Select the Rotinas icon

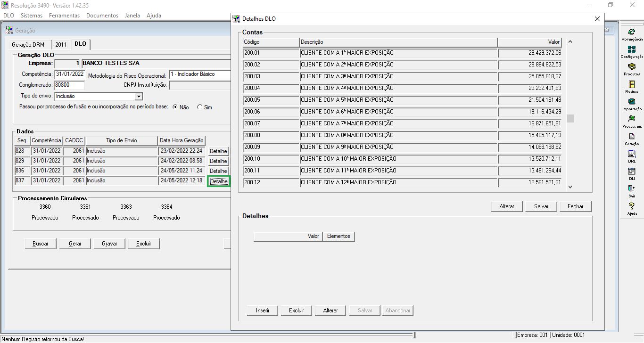pyautogui.click(x=632, y=84)
